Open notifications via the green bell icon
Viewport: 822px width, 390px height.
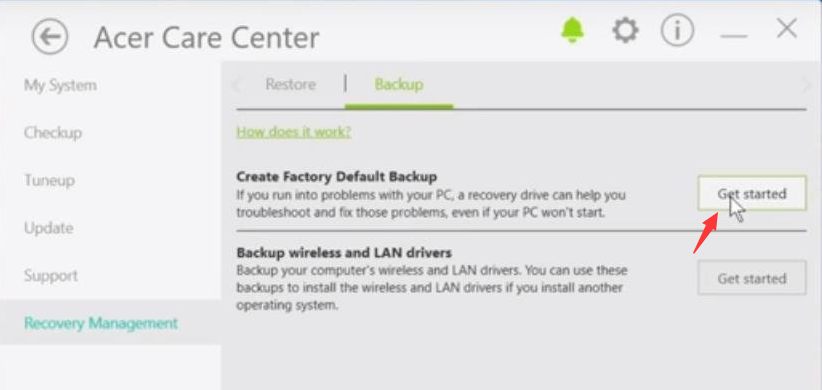(572, 30)
